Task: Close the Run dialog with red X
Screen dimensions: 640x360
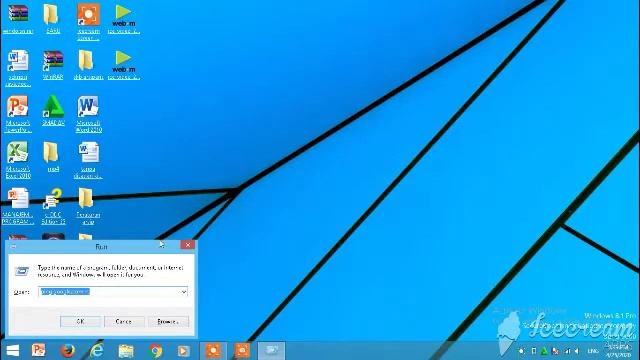Action: 188,245
